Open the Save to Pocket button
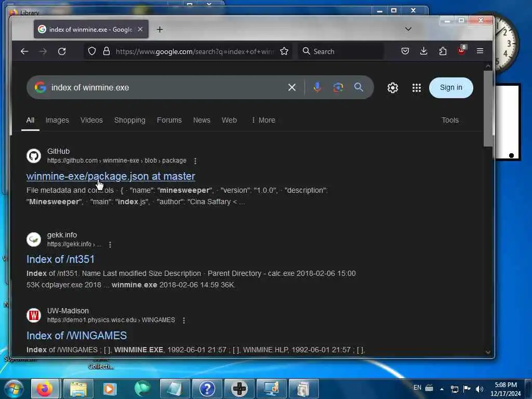 405,51
